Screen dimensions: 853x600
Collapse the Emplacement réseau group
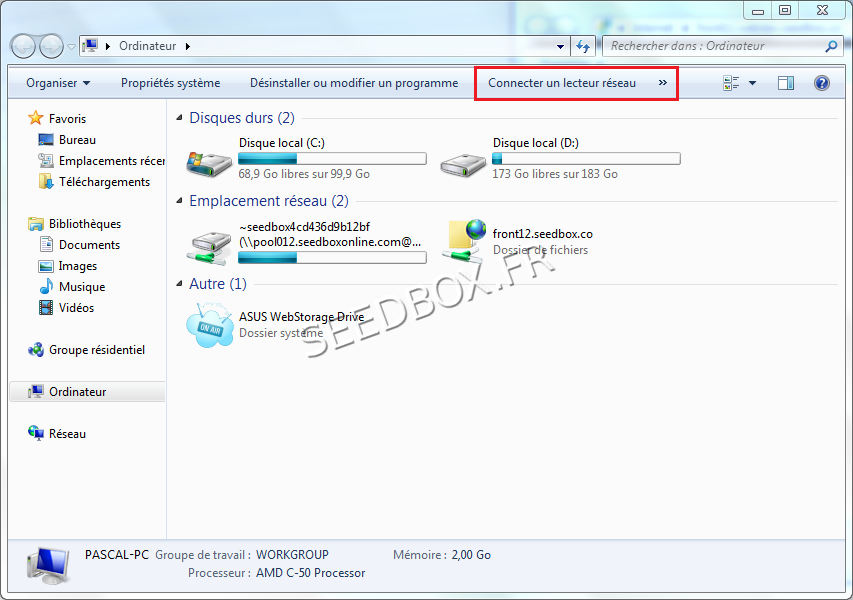pyautogui.click(x=179, y=201)
